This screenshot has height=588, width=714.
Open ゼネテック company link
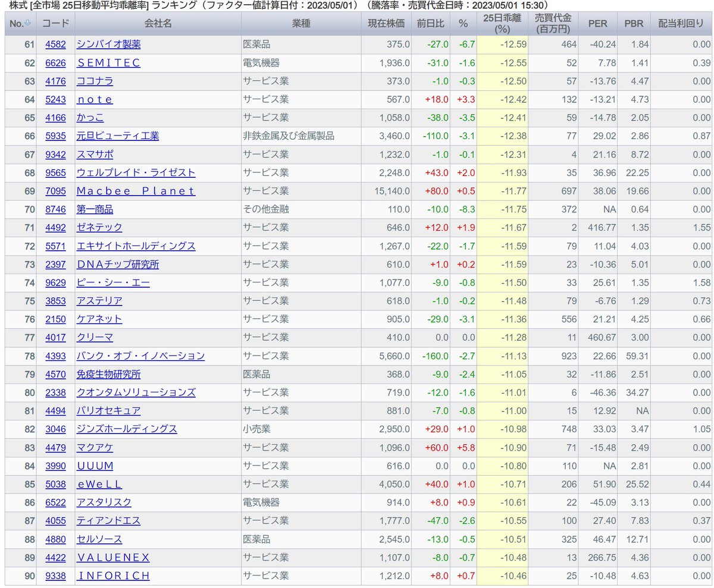pyautogui.click(x=99, y=228)
